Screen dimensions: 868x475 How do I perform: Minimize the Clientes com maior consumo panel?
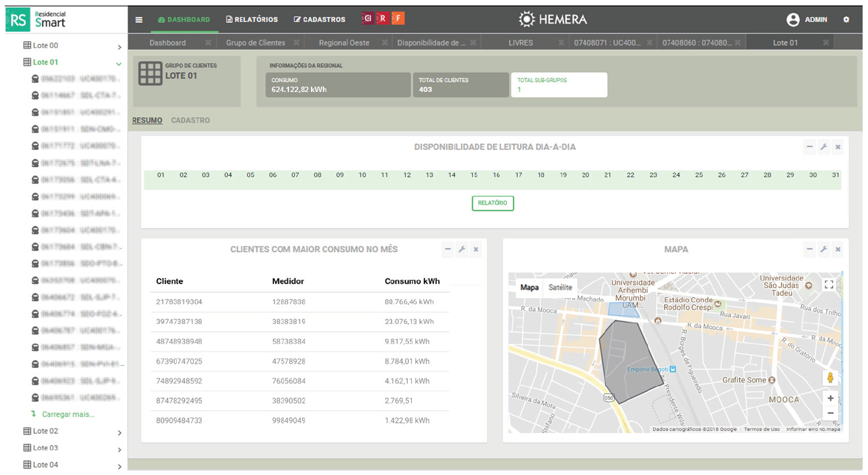pyautogui.click(x=448, y=249)
